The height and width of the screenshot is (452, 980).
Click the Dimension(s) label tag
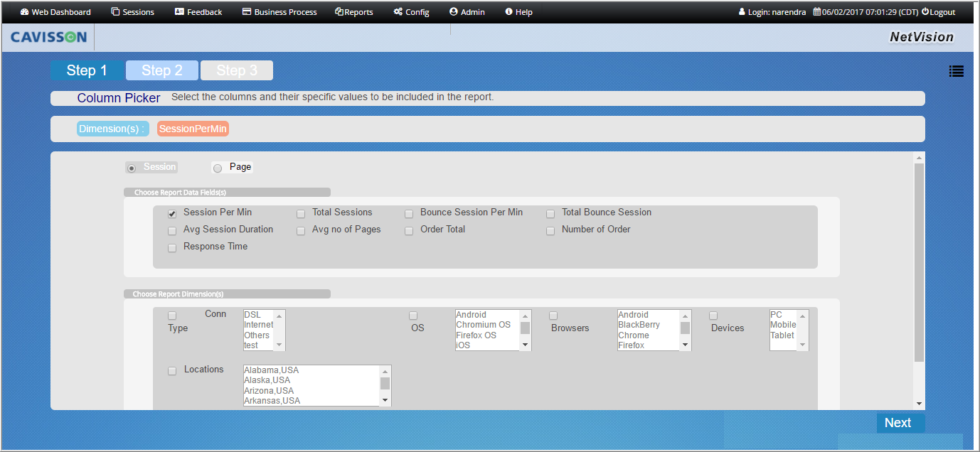pos(112,129)
